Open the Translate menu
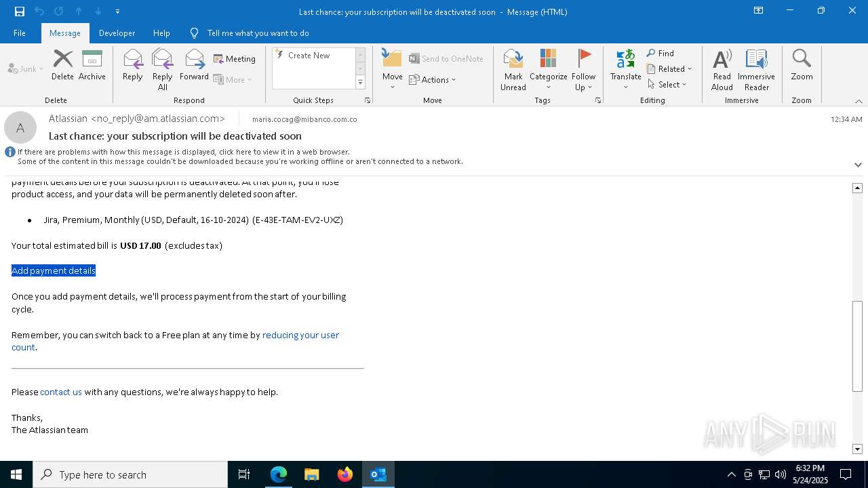 625,69
